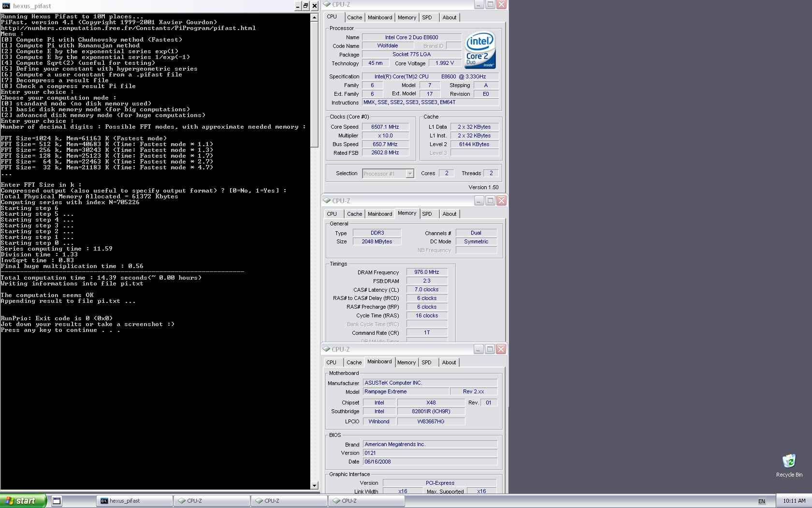
Task: Close the hexus_pifast console window
Action: (315, 6)
